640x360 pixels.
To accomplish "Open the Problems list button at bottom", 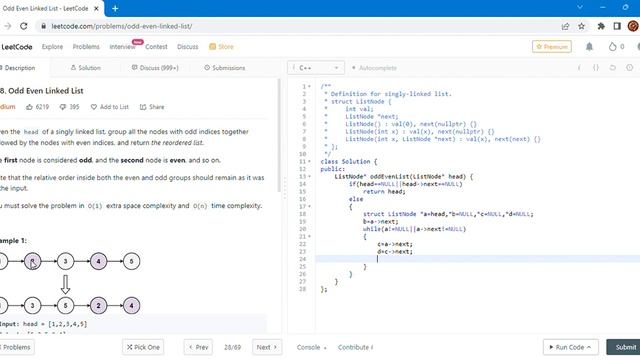I will (x=16, y=347).
